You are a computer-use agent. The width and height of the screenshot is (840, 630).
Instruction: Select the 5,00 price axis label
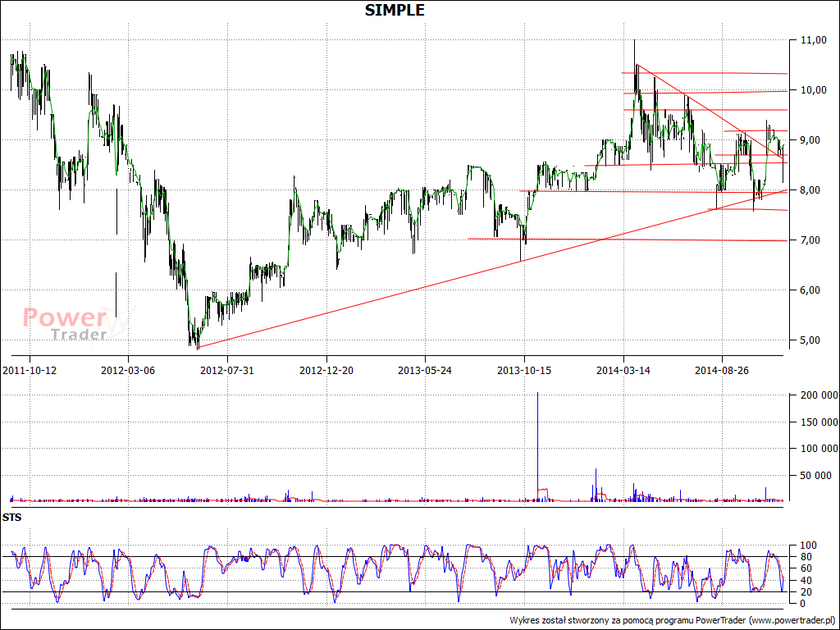809,340
